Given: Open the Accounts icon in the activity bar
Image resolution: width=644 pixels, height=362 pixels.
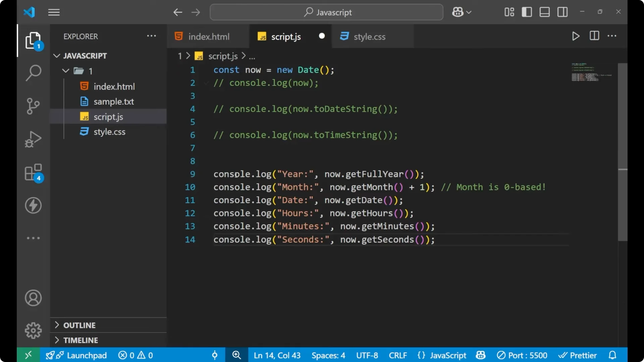Looking at the screenshot, I should 33,298.
